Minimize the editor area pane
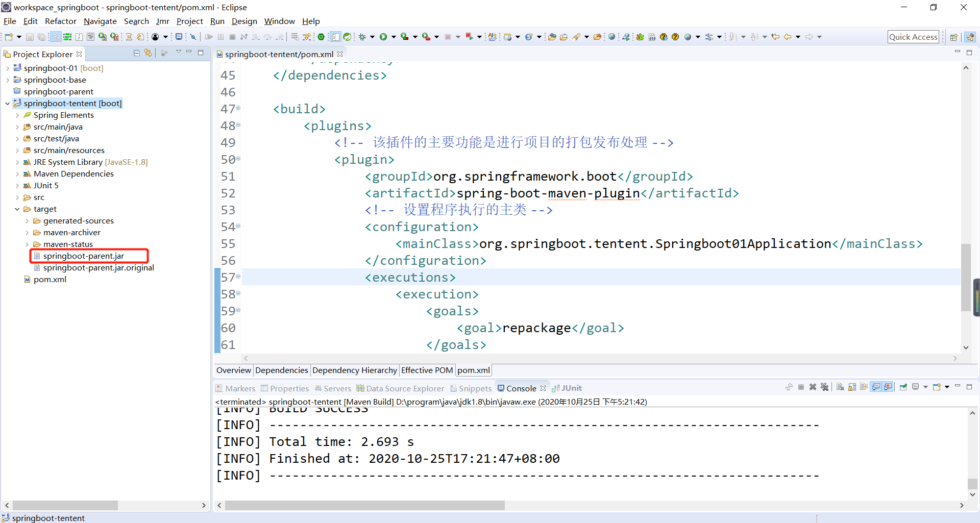 coord(957,52)
